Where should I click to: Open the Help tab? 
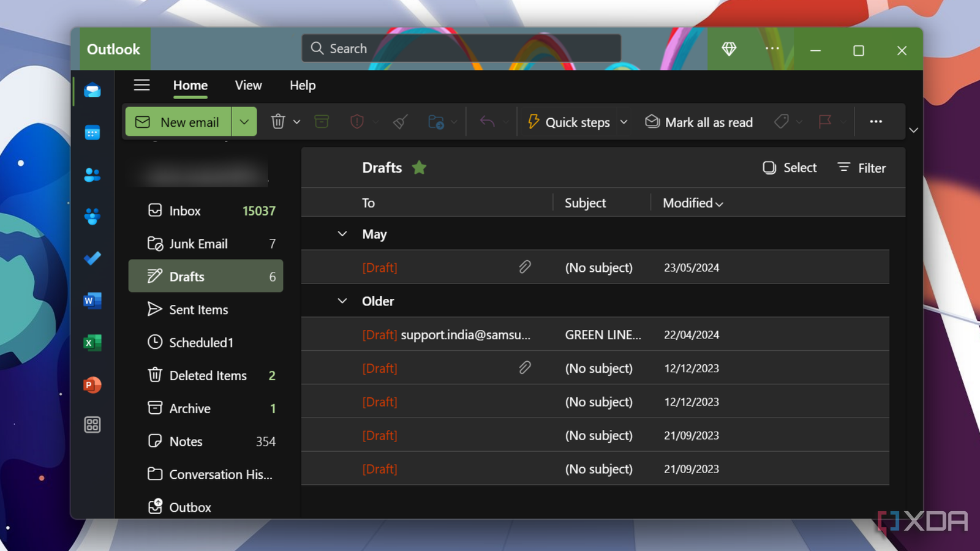coord(303,86)
